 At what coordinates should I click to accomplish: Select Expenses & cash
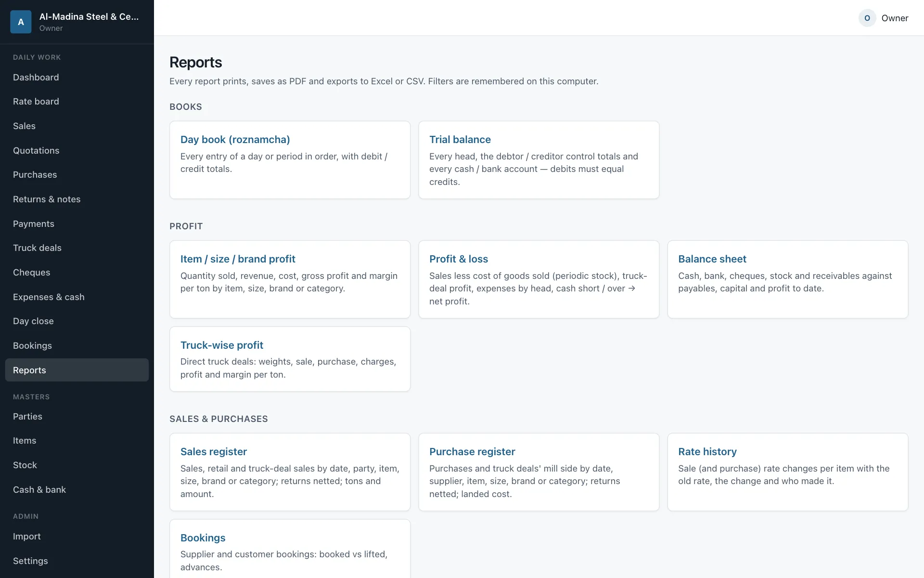(77, 297)
